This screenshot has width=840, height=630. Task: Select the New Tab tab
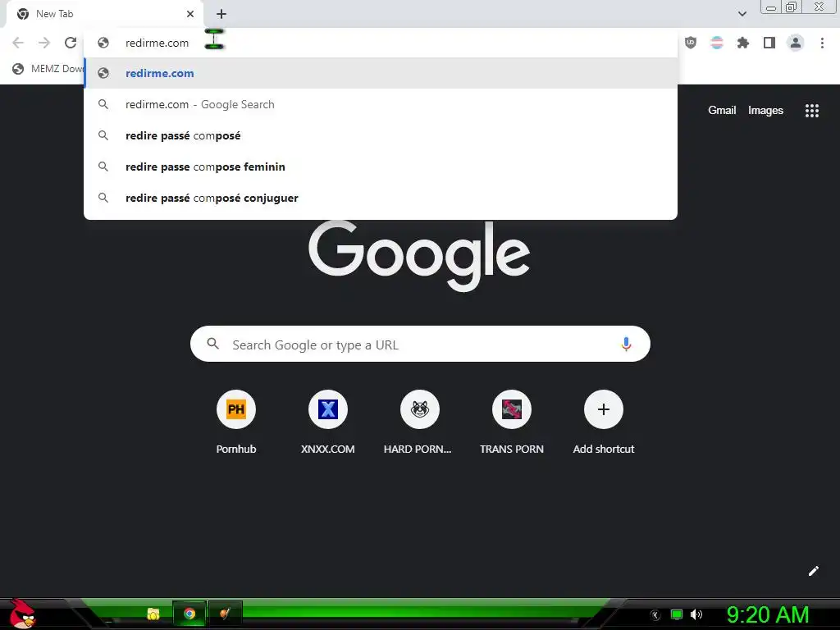[104, 14]
